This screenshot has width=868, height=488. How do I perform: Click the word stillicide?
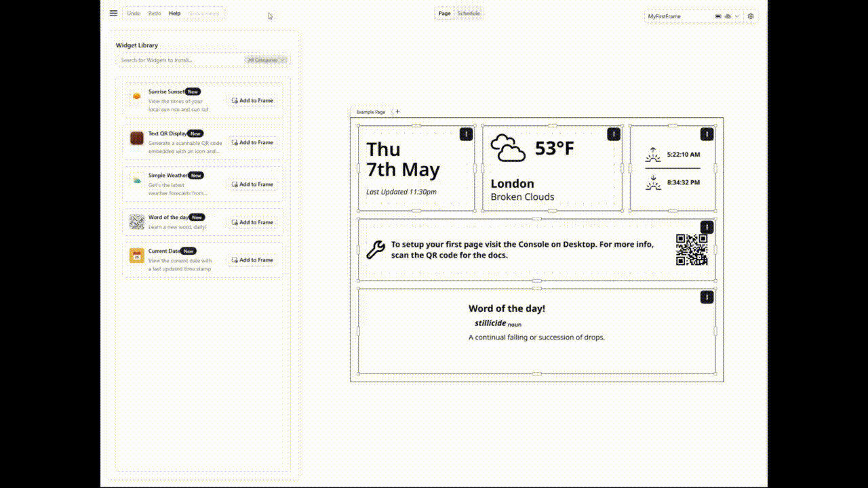coord(490,323)
